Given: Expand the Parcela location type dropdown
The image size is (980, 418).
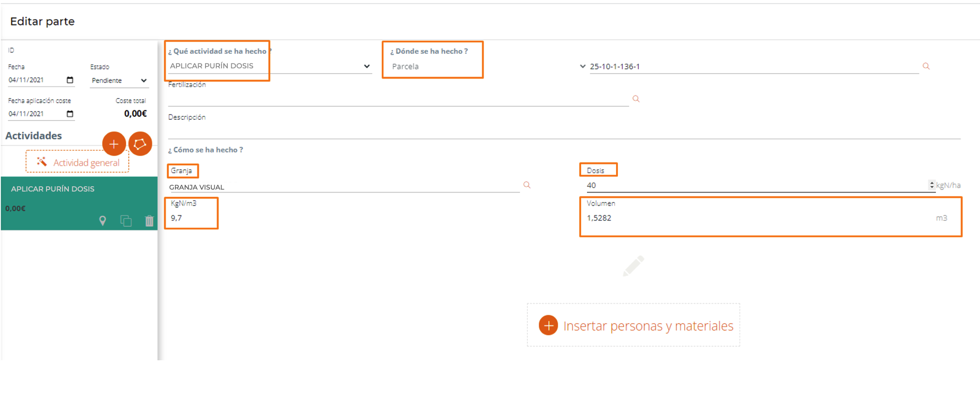Looking at the screenshot, I should (582, 66).
